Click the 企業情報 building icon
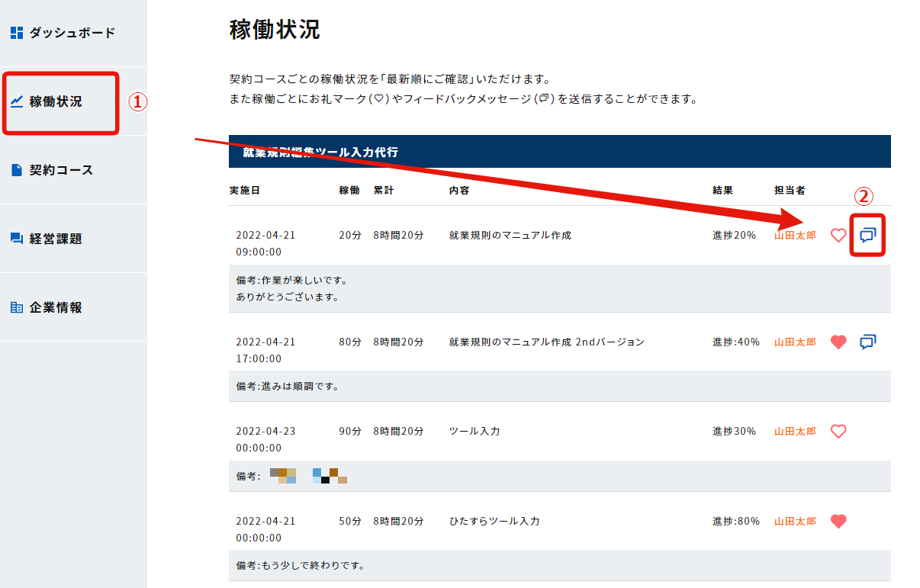The image size is (920, 588). point(17,307)
